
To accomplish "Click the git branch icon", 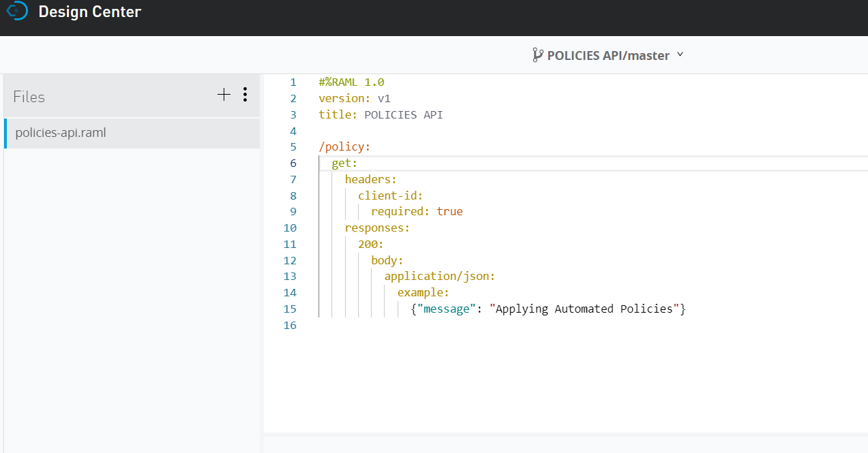I will click(537, 55).
